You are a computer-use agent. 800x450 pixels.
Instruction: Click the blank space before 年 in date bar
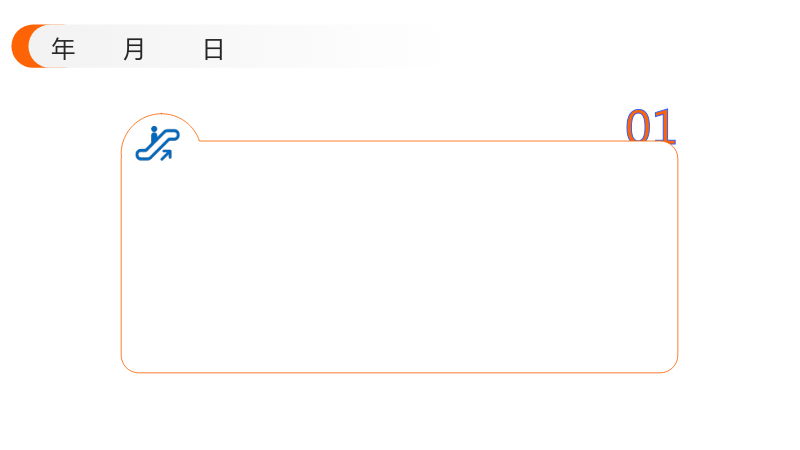[x=41, y=47]
